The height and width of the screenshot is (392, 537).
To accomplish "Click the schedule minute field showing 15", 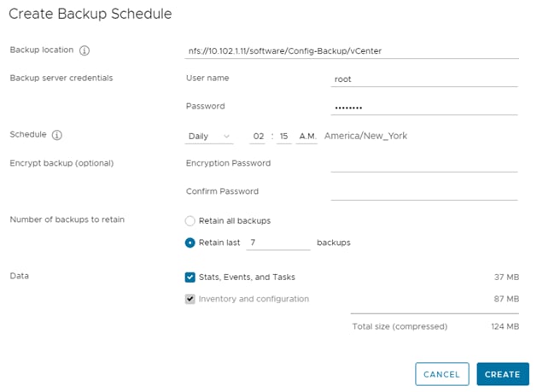I will click(x=283, y=137).
